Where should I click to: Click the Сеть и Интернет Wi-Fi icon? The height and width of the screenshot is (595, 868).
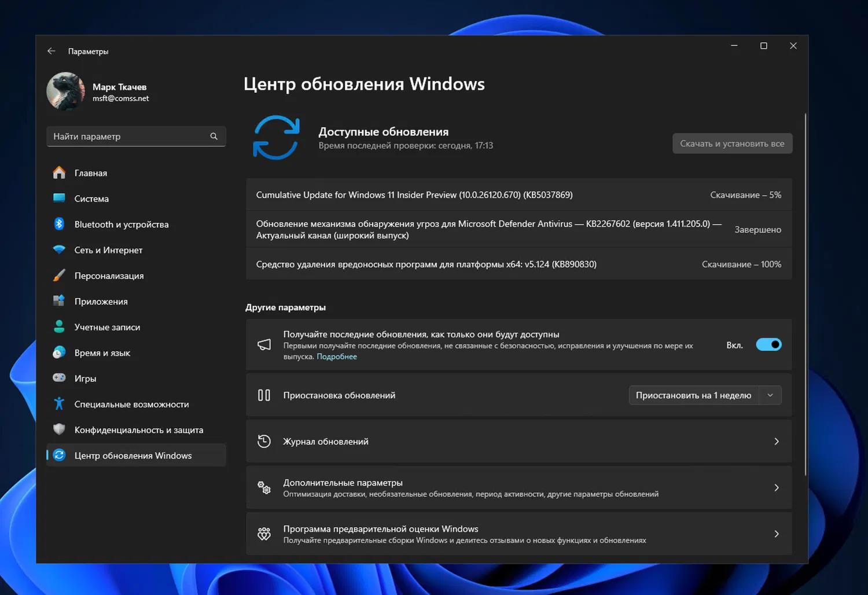point(59,250)
